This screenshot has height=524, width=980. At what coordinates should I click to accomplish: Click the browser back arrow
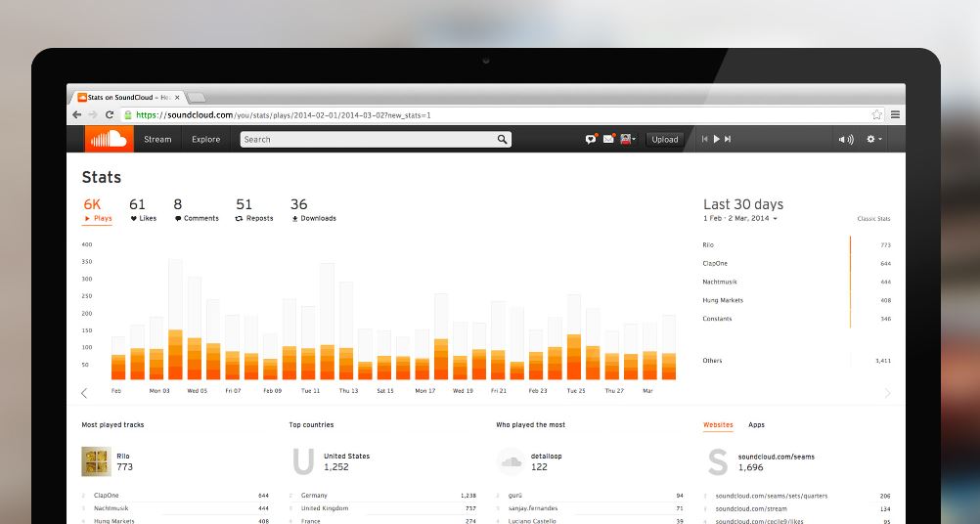76,115
